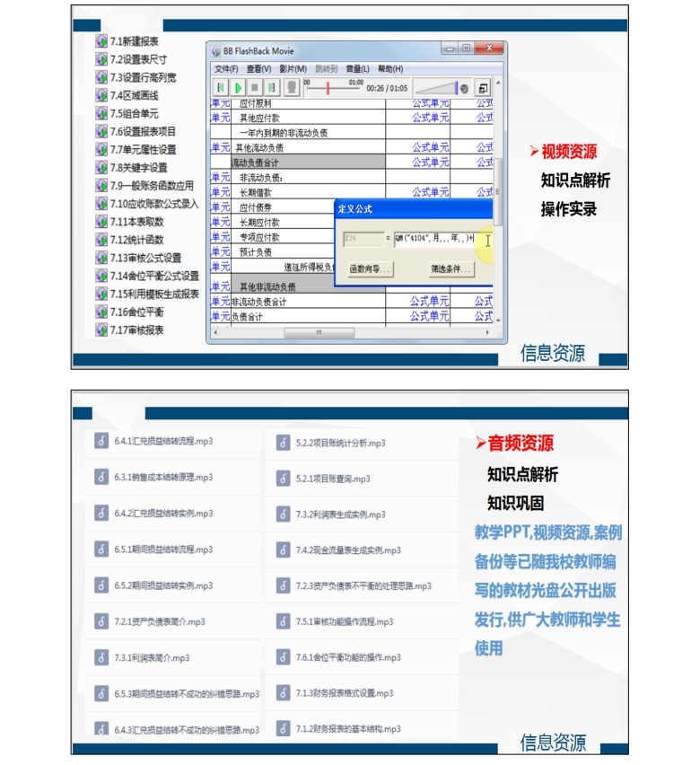Open the 7.4区域画线 video file icon
The height and width of the screenshot is (765, 700).
[101, 95]
